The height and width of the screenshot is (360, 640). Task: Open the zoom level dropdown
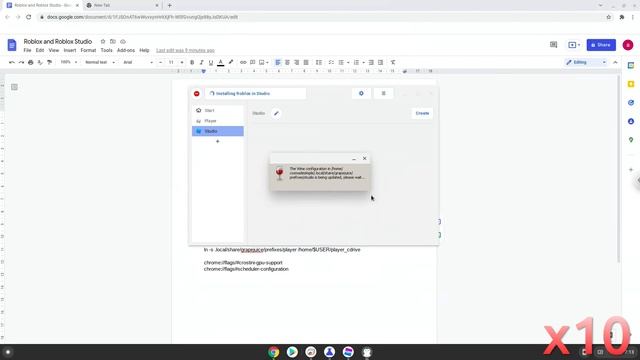[x=69, y=62]
